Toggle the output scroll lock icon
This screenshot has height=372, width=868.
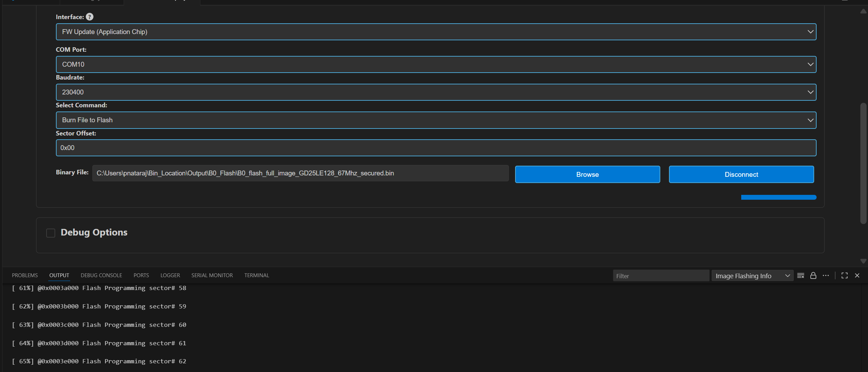coord(813,275)
